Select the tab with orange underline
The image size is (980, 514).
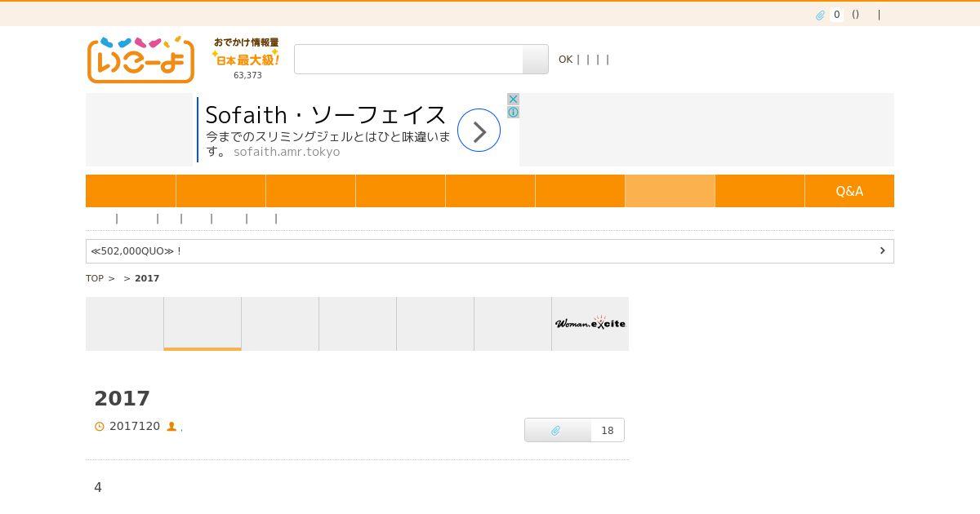[x=203, y=324]
